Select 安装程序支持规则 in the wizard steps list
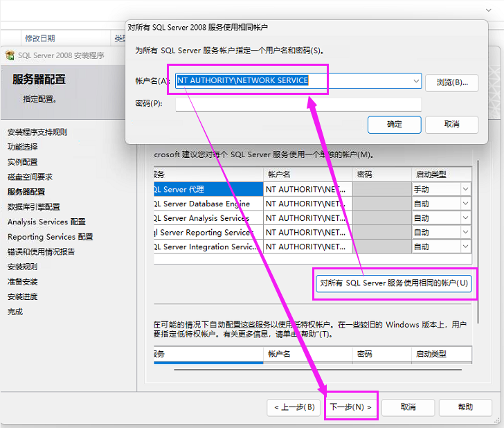504x428 pixels. 37,132
